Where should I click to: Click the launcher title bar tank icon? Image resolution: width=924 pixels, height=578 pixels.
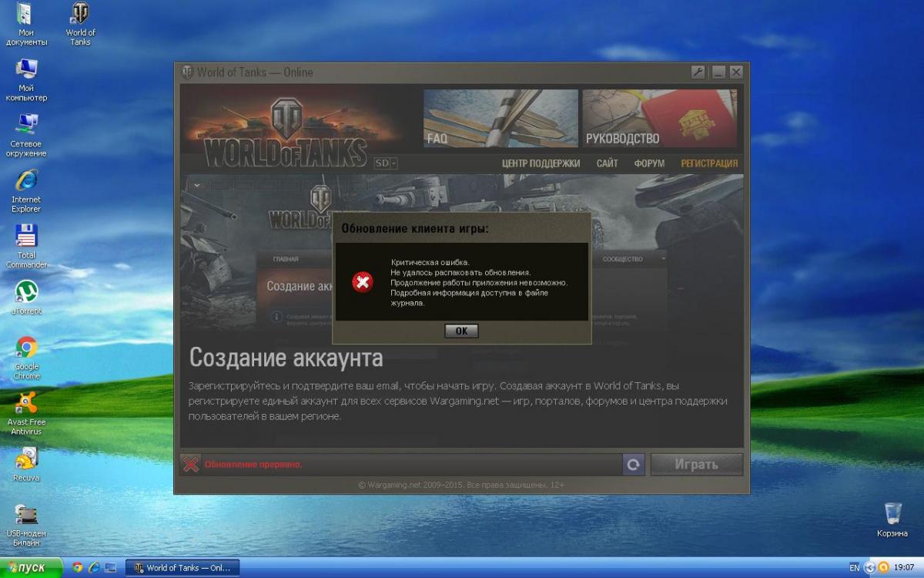(x=187, y=72)
